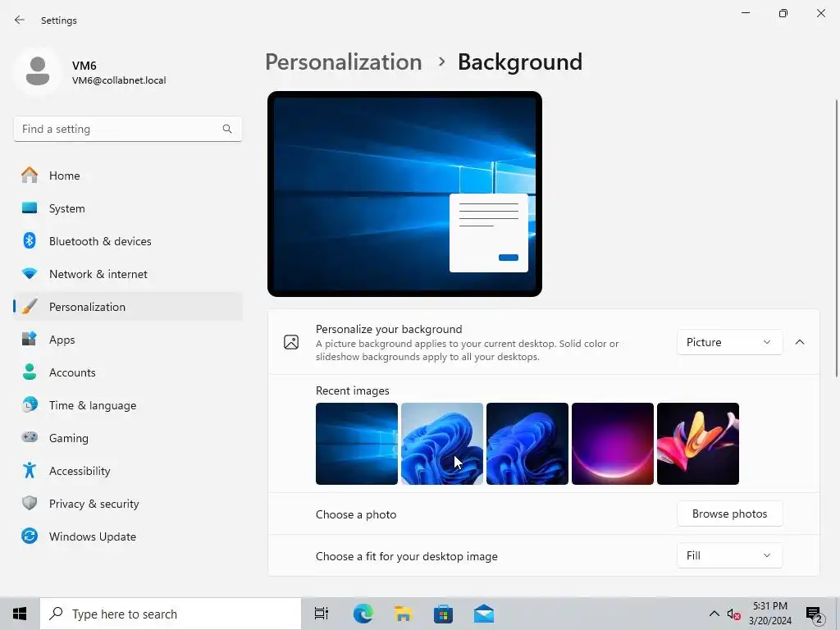This screenshot has width=840, height=630.
Task: Go to Windows Update settings
Action: click(x=127, y=536)
